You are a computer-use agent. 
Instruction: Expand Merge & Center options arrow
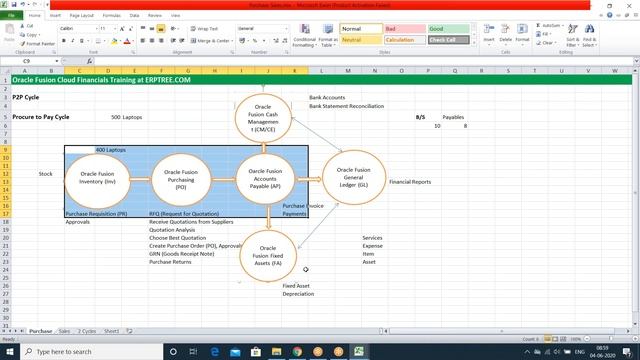click(x=232, y=41)
